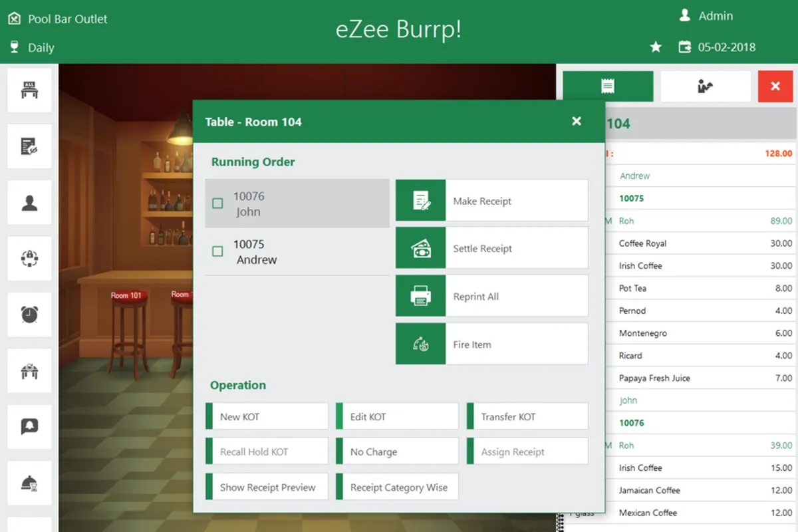Viewport: 798px width, 532px height.
Task: Click Montenegro item in order panel
Action: [x=642, y=333]
